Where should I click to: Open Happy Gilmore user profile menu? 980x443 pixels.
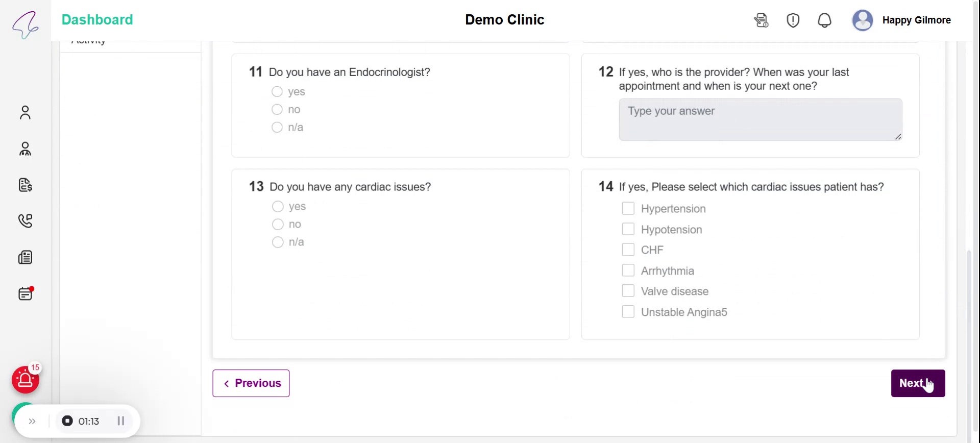[x=902, y=20]
